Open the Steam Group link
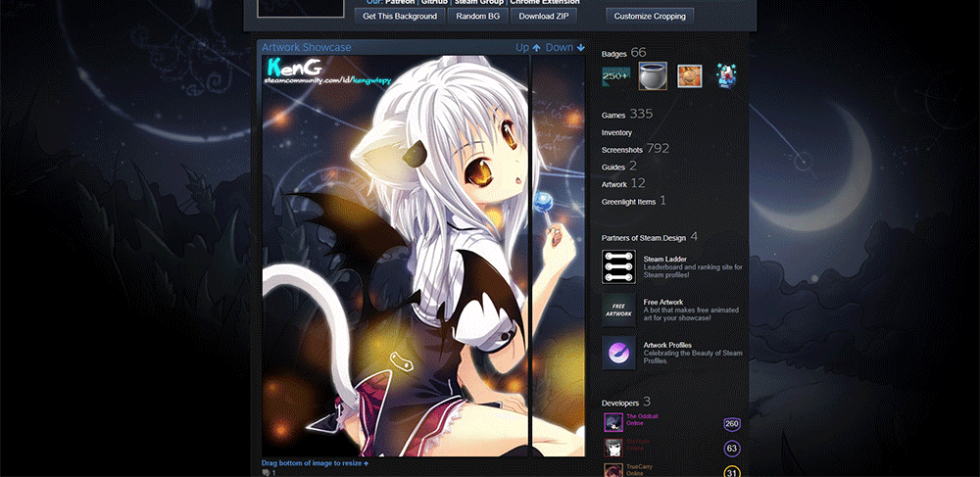This screenshot has width=980, height=477. [x=479, y=2]
